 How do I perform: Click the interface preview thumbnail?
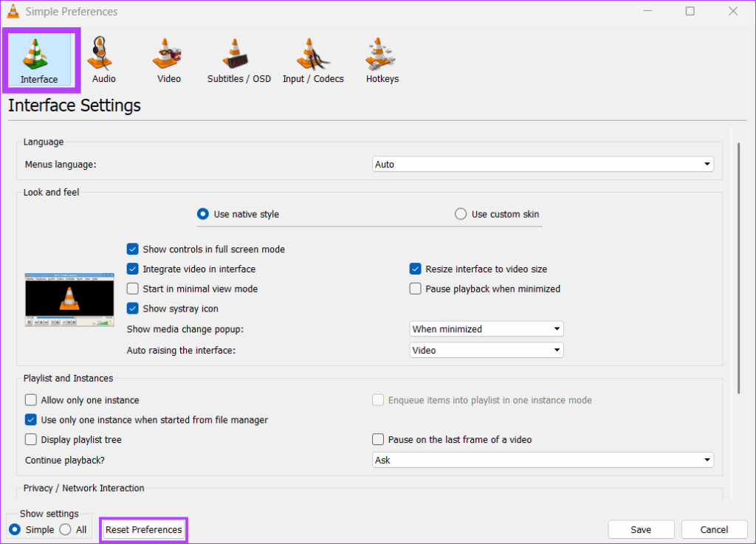[69, 300]
